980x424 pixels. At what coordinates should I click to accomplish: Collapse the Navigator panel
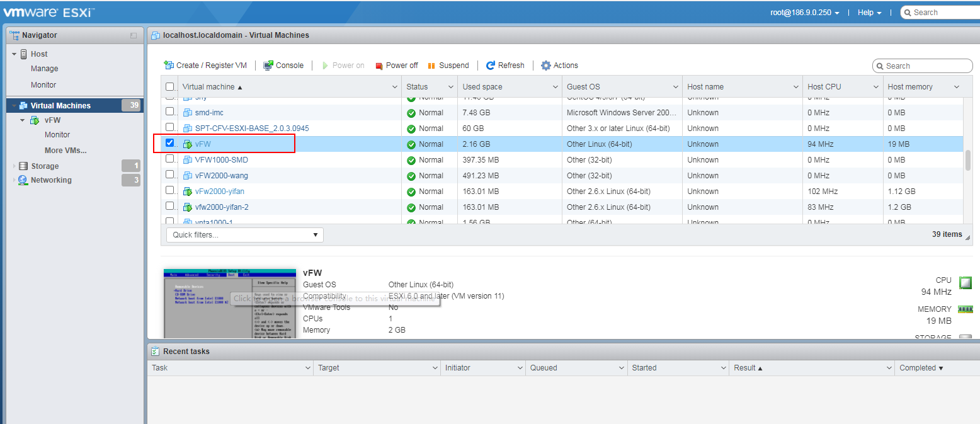click(134, 35)
